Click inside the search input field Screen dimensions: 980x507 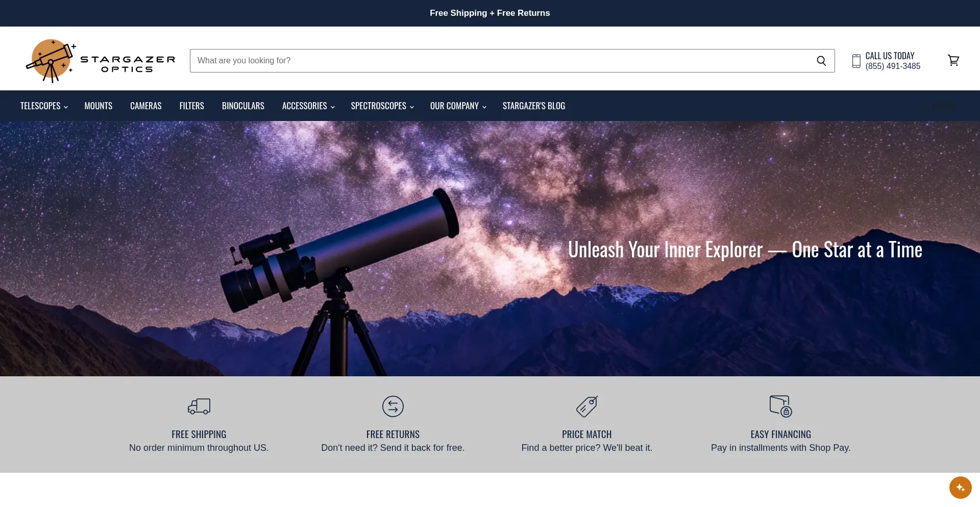click(459, 60)
